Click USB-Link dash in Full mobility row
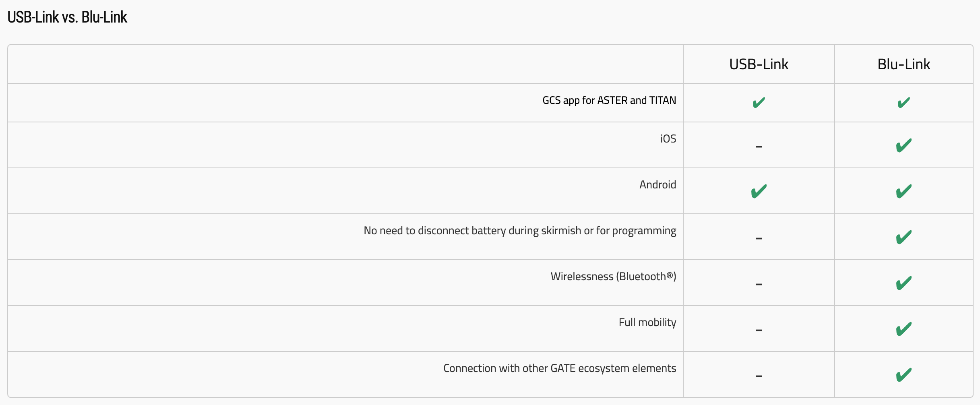 [x=759, y=330]
